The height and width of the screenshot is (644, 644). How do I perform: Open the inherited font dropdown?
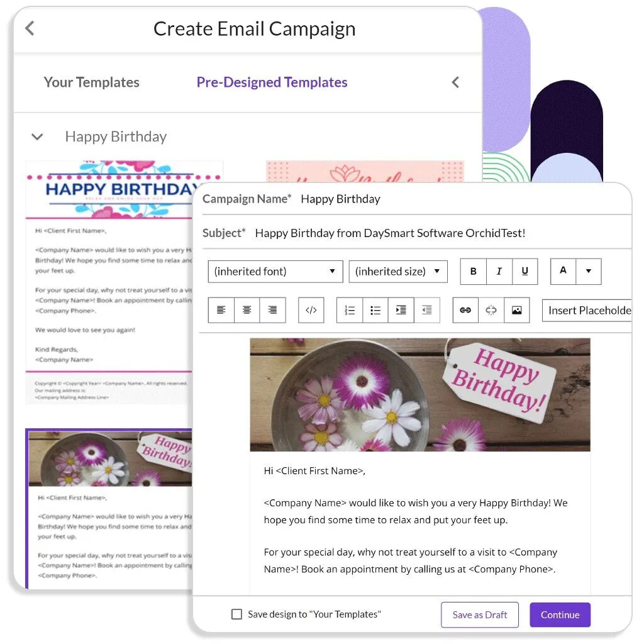click(x=275, y=272)
